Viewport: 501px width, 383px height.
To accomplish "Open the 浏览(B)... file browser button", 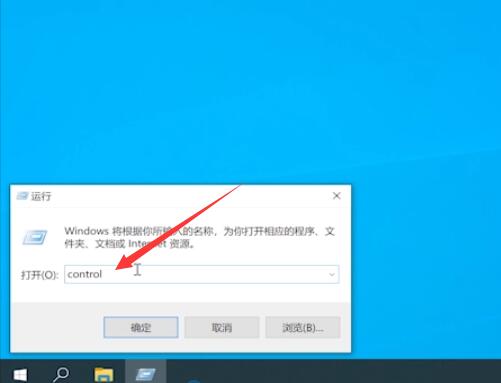I will (x=303, y=327).
